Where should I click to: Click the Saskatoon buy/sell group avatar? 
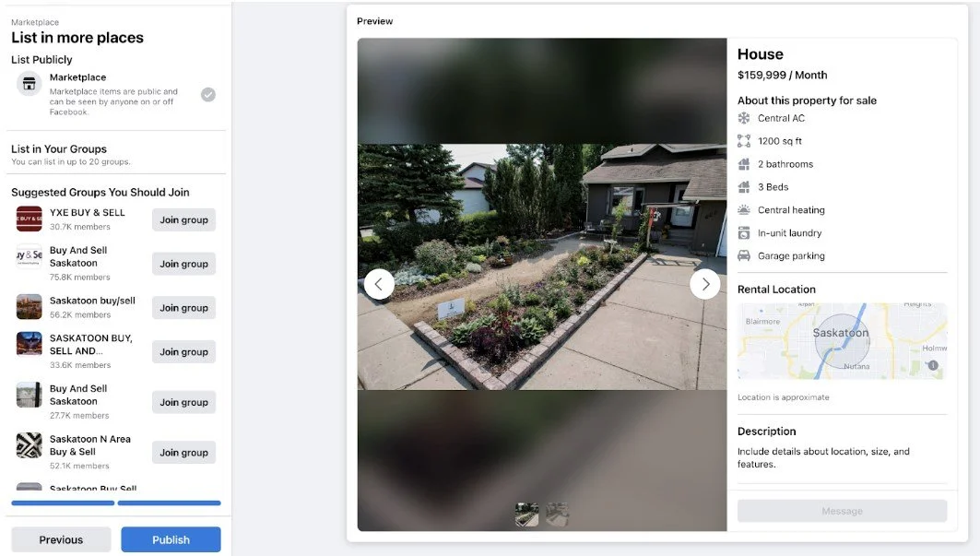pyautogui.click(x=29, y=306)
